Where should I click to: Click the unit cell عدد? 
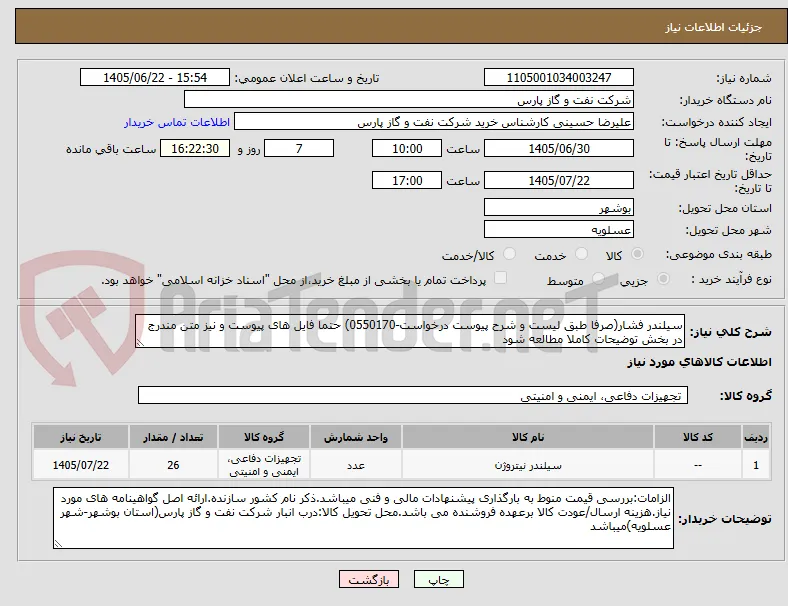356,465
